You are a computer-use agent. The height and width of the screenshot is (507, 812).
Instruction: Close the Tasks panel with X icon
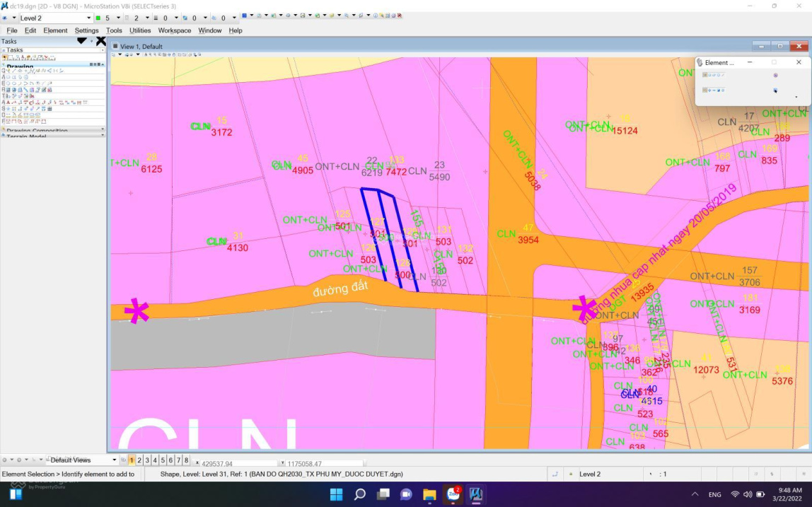[101, 41]
